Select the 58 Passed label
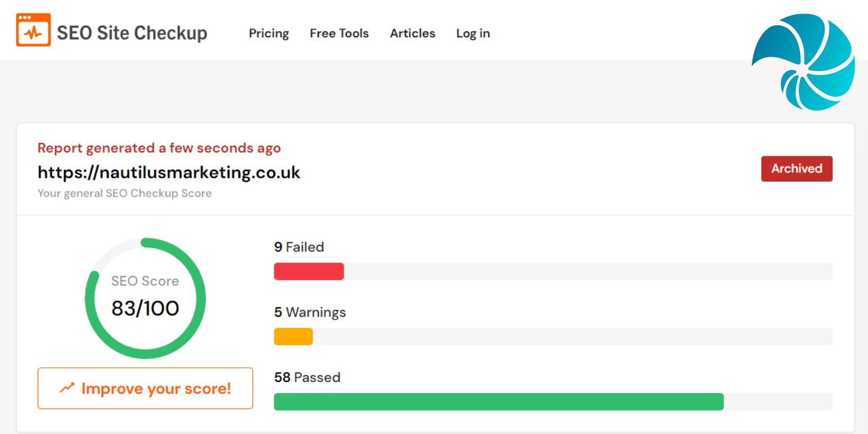The width and height of the screenshot is (868, 434). [307, 377]
